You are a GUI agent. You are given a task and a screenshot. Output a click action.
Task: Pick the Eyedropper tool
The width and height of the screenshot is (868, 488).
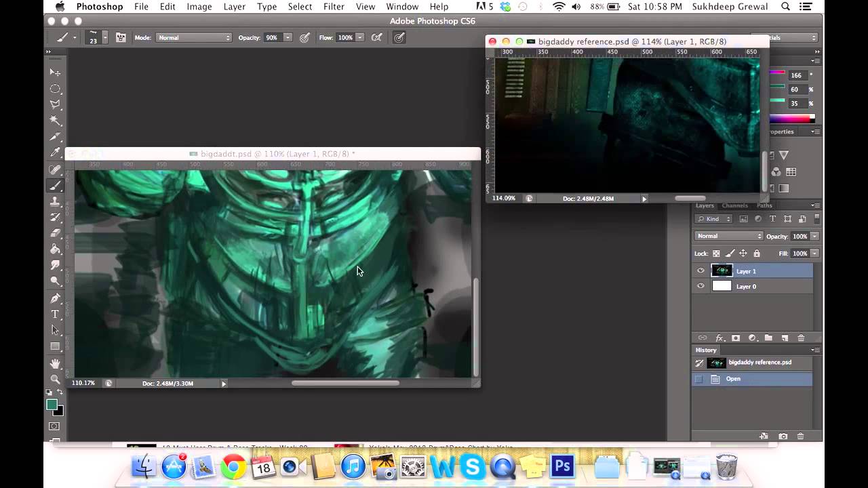coord(55,152)
